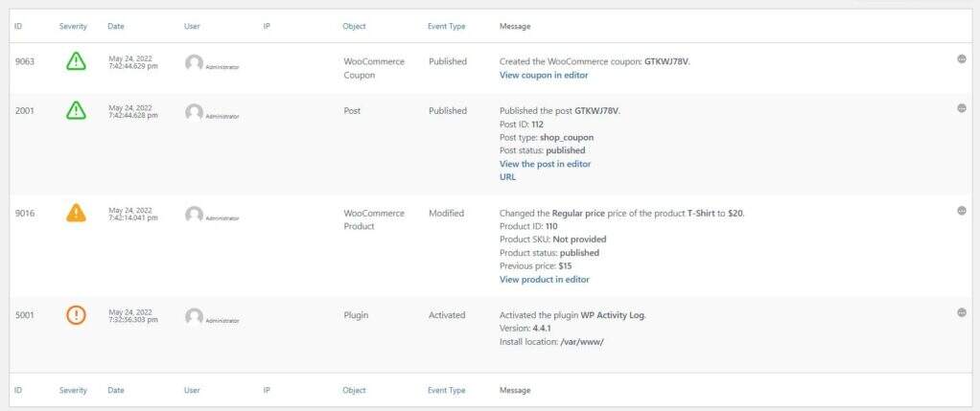Sort by ID column header
The width and height of the screenshot is (980, 411).
[19, 26]
